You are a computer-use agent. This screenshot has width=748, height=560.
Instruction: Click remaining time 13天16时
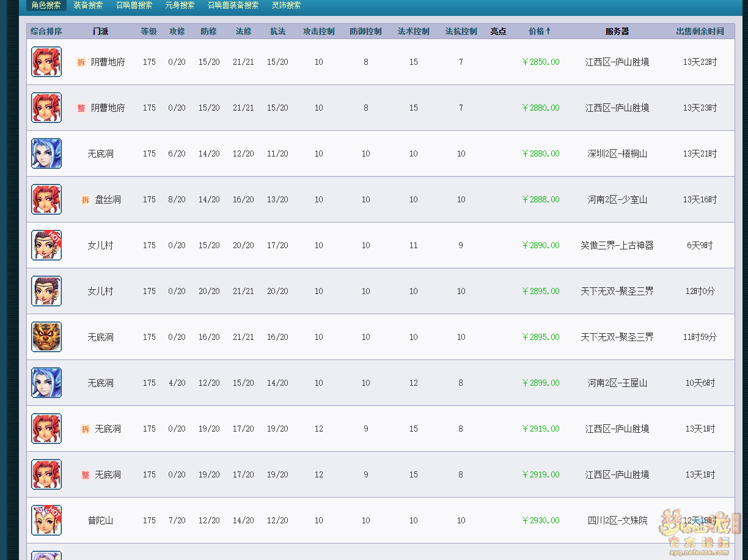pyautogui.click(x=700, y=199)
